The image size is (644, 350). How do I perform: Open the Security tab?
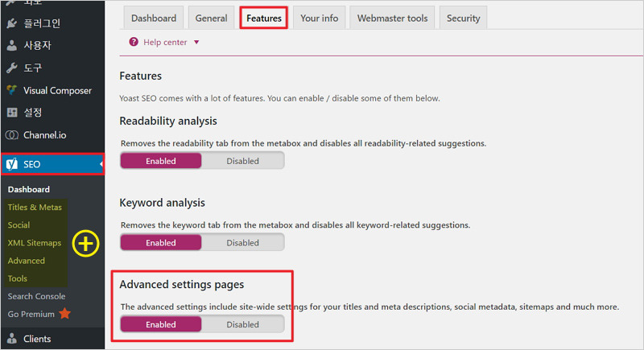pyautogui.click(x=464, y=18)
